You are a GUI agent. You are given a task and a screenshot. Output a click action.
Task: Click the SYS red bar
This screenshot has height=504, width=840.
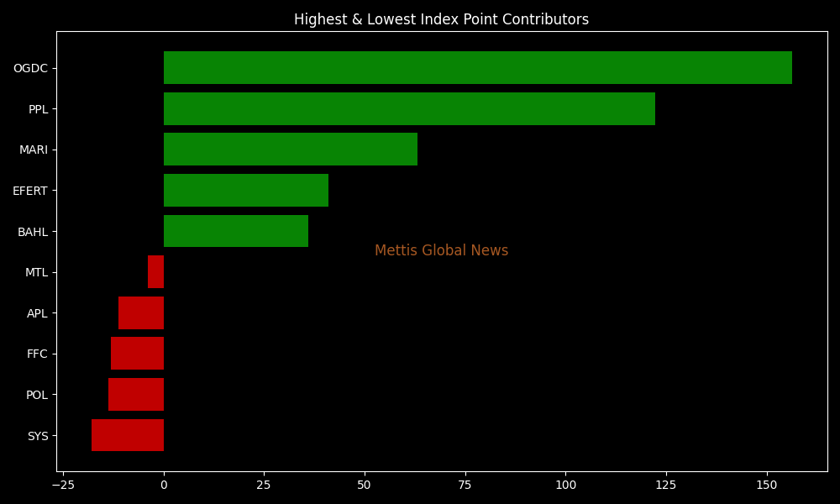128,435
